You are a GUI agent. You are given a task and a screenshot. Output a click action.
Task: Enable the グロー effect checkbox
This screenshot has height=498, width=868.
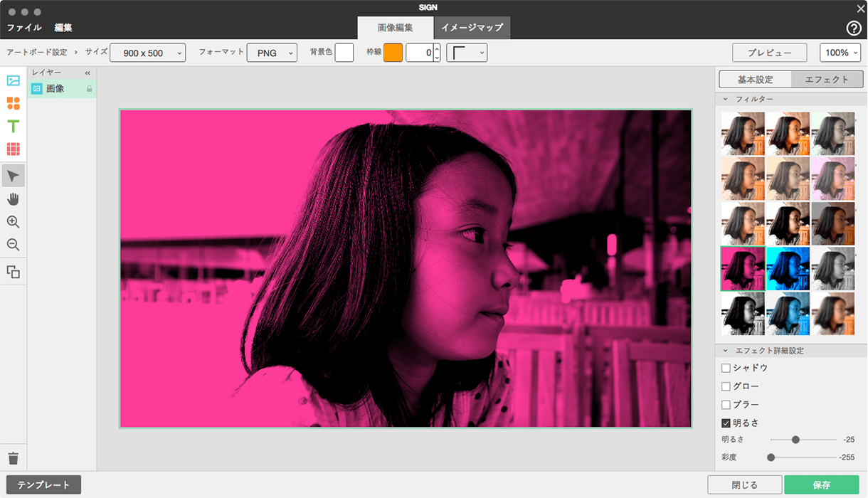pyautogui.click(x=726, y=386)
